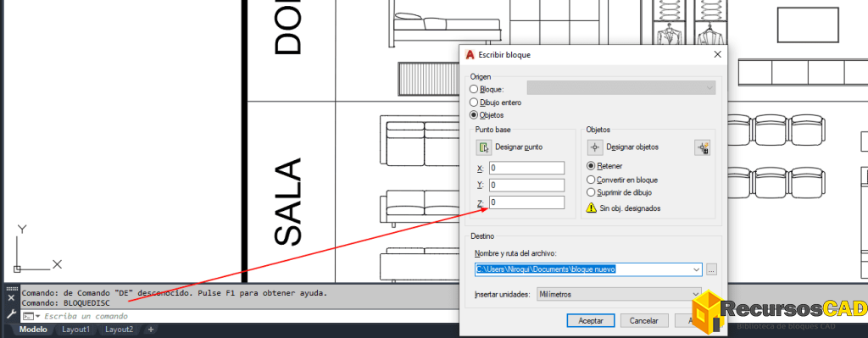Add a new layout with plus tab
Screen dimensions: 868x338
150,330
